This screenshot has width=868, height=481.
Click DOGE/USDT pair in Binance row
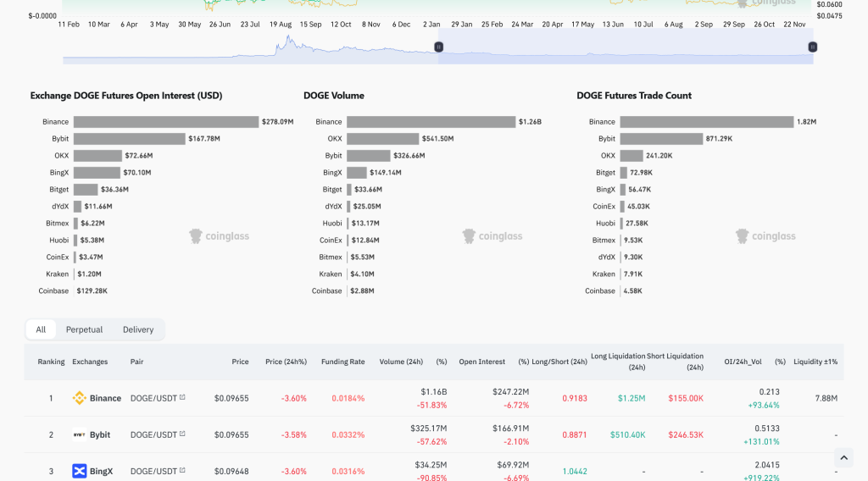point(153,398)
